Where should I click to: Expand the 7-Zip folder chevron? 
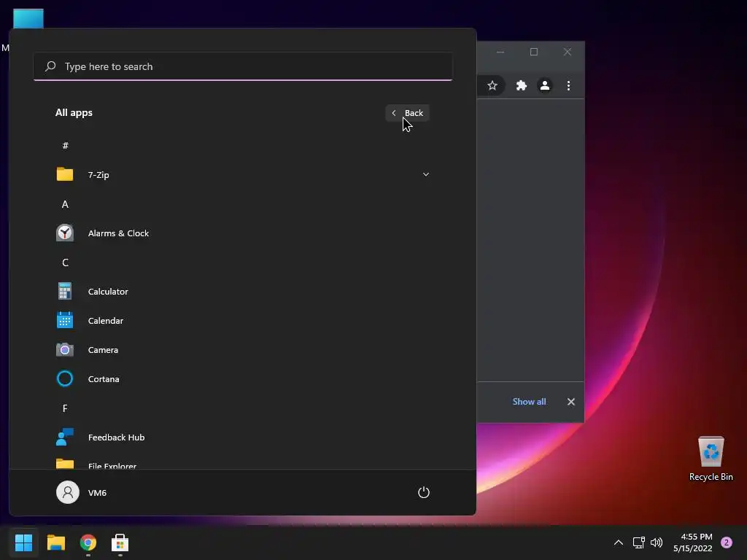click(426, 174)
